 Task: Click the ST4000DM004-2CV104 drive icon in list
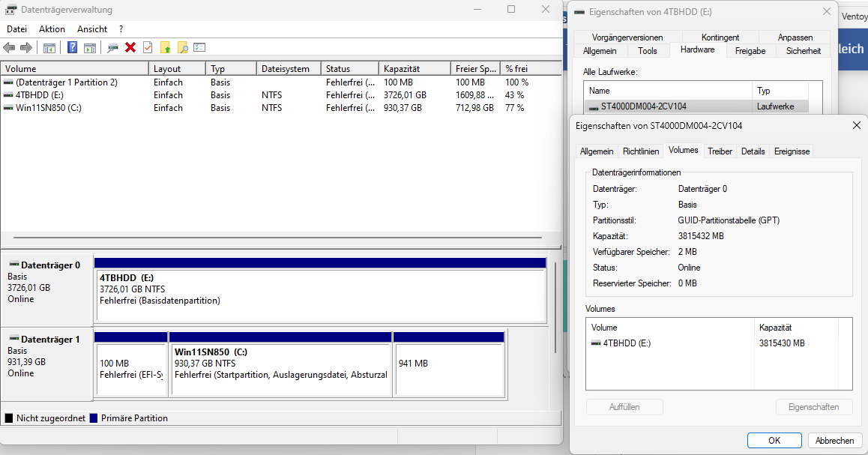pyautogui.click(x=594, y=106)
